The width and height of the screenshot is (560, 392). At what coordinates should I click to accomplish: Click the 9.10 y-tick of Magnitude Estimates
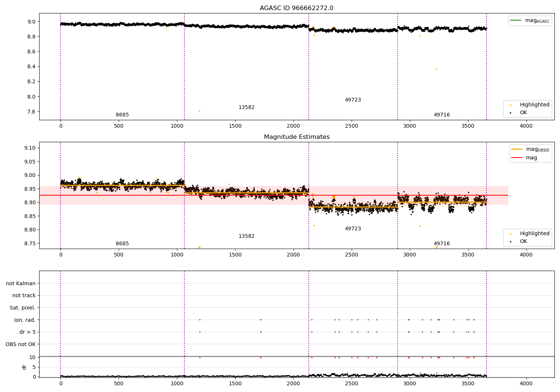(30, 148)
